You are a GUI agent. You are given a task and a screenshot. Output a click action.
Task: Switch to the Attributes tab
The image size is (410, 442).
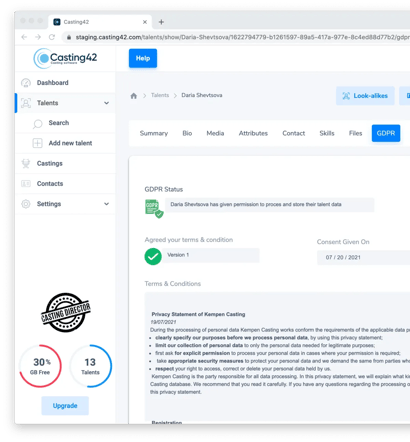point(253,133)
